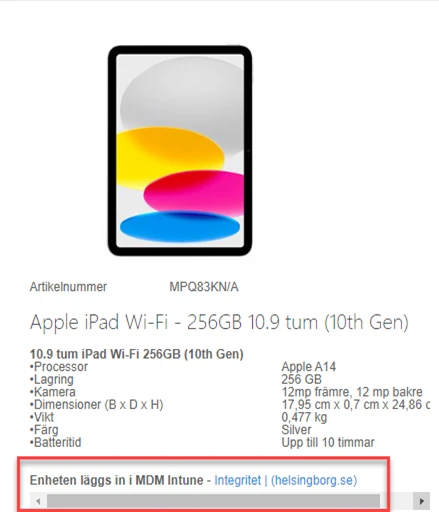The image size is (439, 512).
Task: Select the article number MPQ83KN/A
Action: (x=204, y=287)
